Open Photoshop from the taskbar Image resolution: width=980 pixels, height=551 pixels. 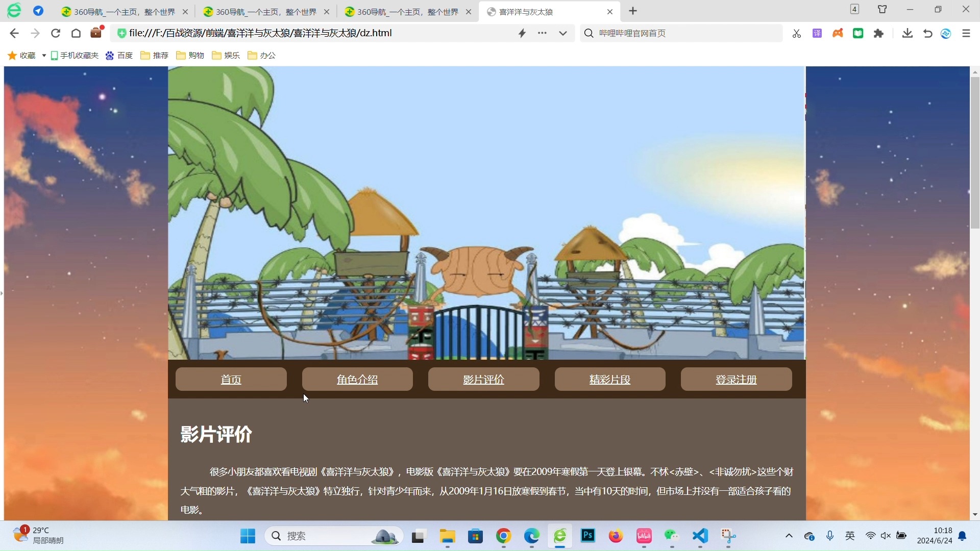[588, 536]
